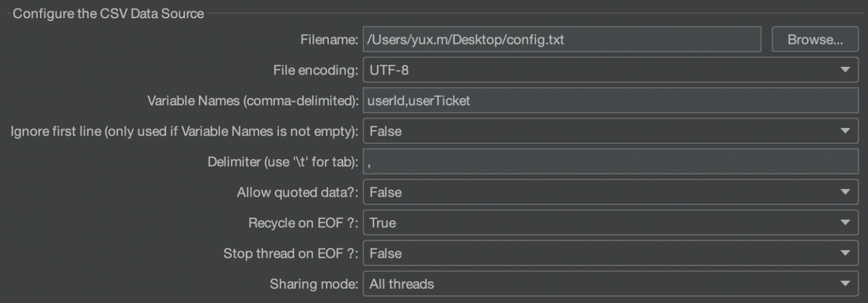Viewport: 868px width, 303px height.
Task: Click the False value for Allow quoted data
Action: pyautogui.click(x=385, y=193)
